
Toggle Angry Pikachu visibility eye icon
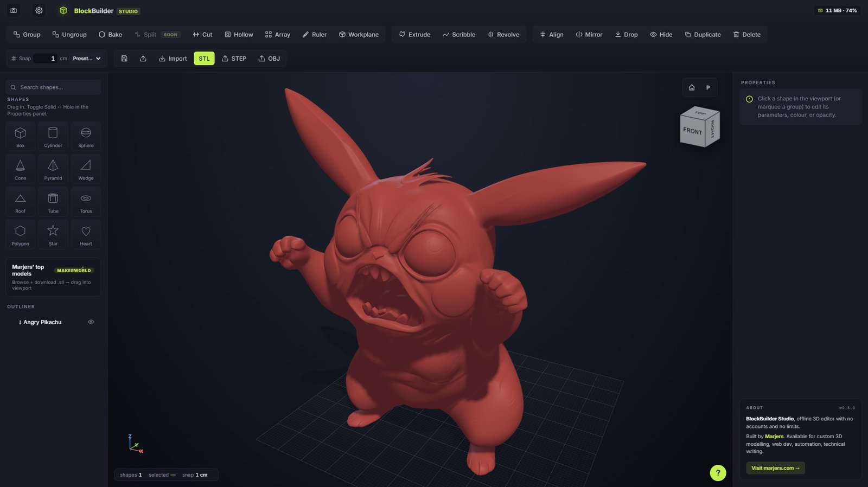pyautogui.click(x=91, y=322)
